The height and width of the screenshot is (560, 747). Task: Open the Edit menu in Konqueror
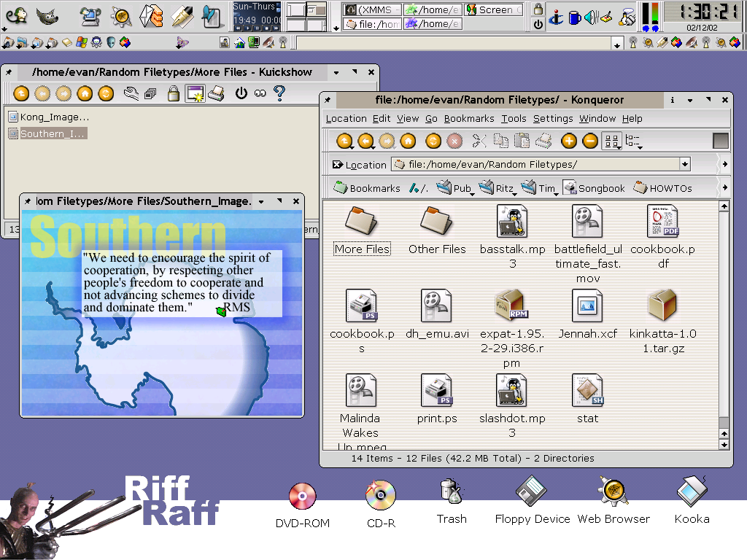click(x=381, y=118)
